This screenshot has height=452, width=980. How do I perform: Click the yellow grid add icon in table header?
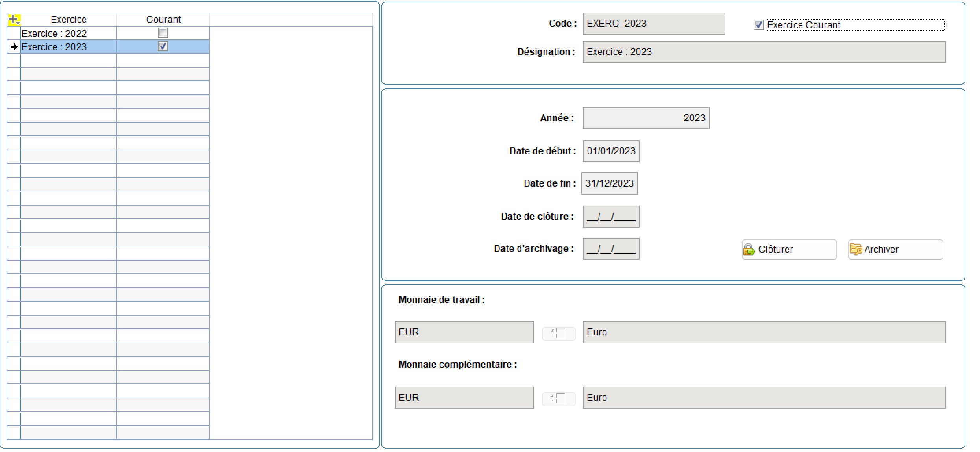[14, 19]
